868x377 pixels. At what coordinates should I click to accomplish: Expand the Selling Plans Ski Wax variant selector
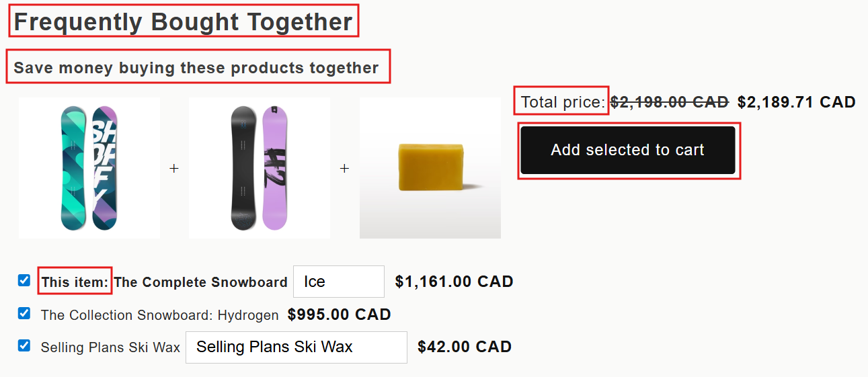click(296, 347)
